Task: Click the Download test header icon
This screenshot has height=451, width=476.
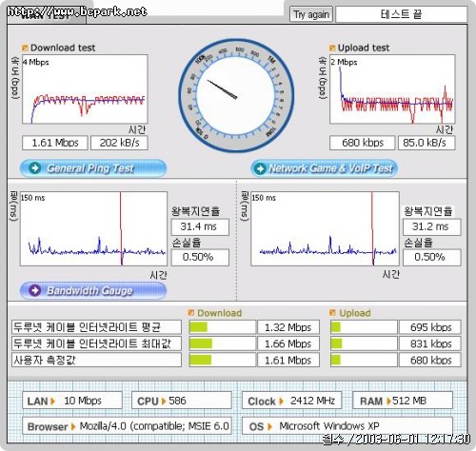Action: tap(25, 48)
